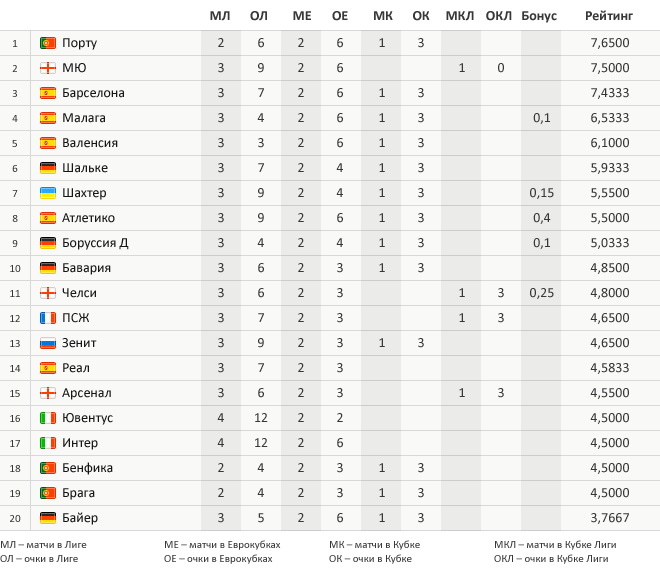
Task: Click the Russian flag next to Зенит
Action: (x=47, y=343)
